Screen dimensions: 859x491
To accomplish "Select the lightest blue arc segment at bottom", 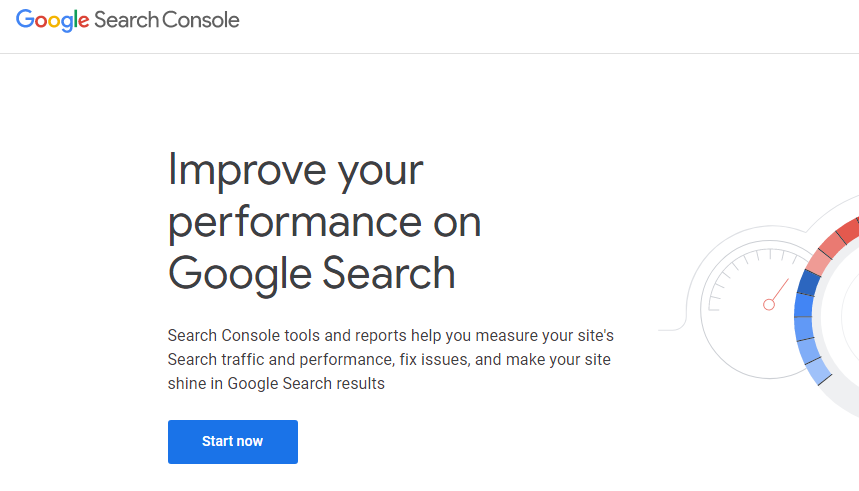I will 817,370.
